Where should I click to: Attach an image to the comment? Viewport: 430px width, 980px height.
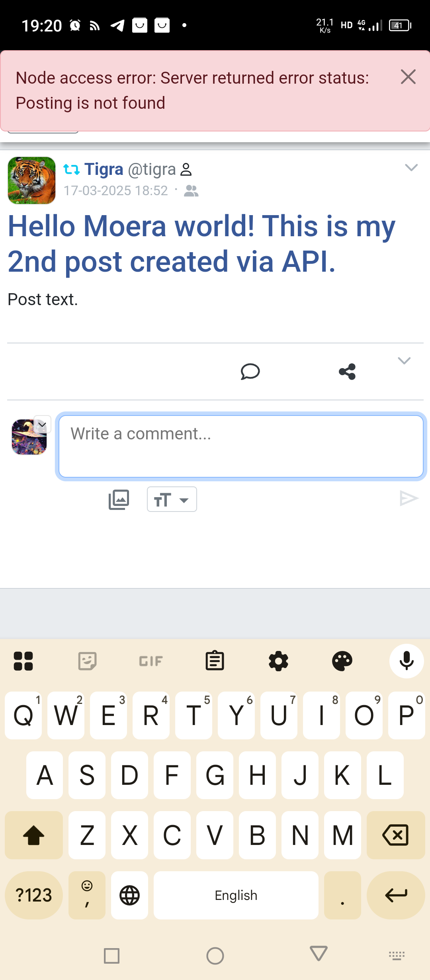pyautogui.click(x=119, y=500)
